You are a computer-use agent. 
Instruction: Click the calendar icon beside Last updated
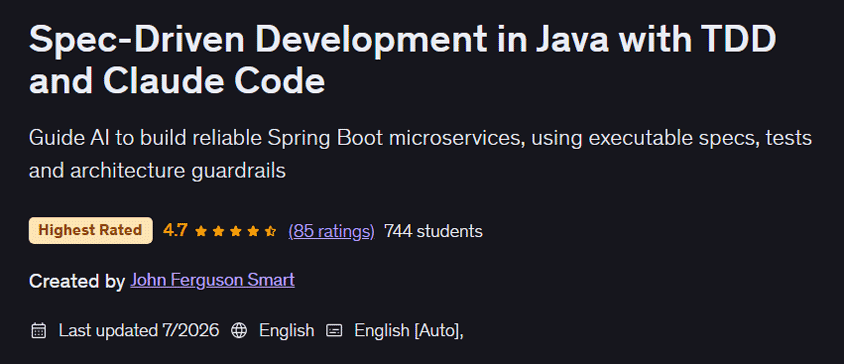click(x=39, y=330)
